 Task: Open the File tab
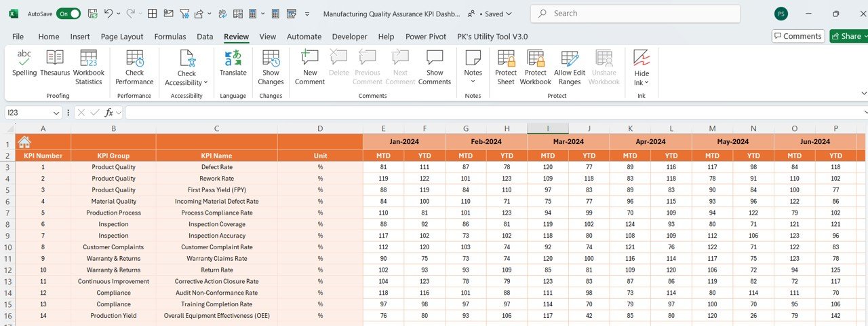[18, 37]
